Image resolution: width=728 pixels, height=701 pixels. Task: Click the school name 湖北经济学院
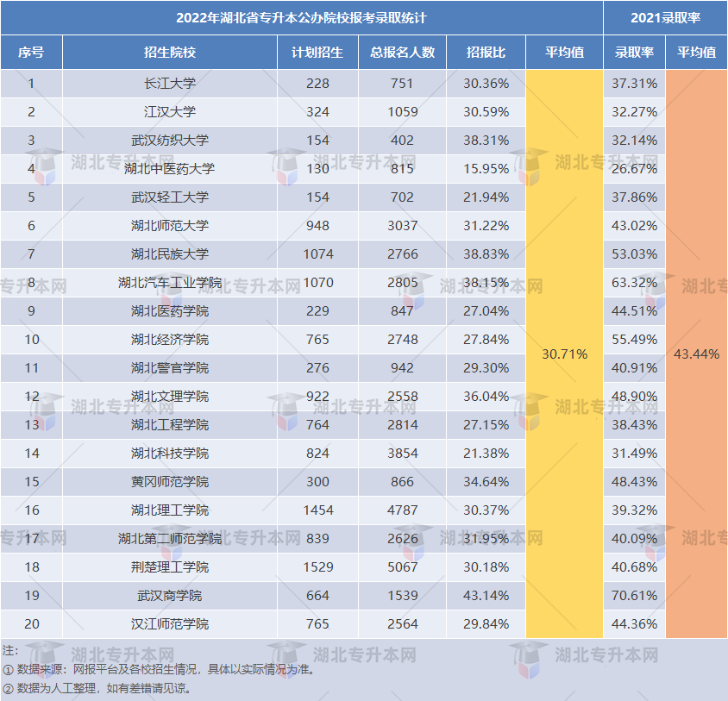(170, 340)
